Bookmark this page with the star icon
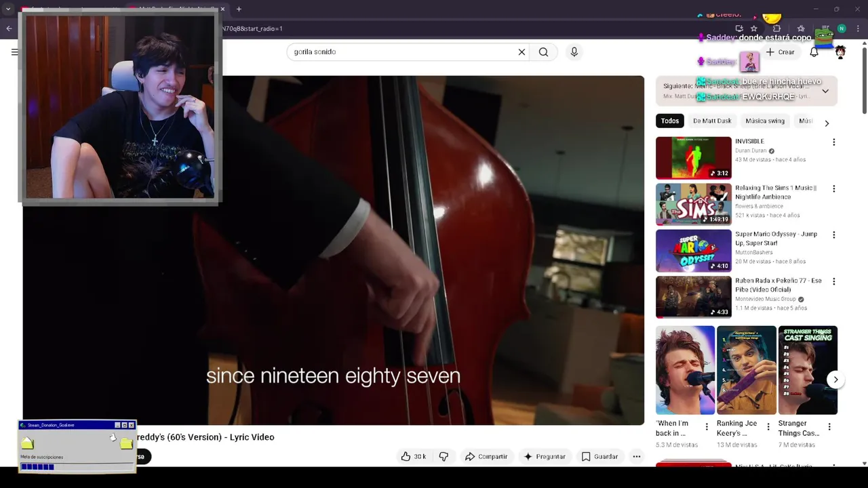Image resolution: width=868 pixels, height=488 pixels. pos(753,28)
